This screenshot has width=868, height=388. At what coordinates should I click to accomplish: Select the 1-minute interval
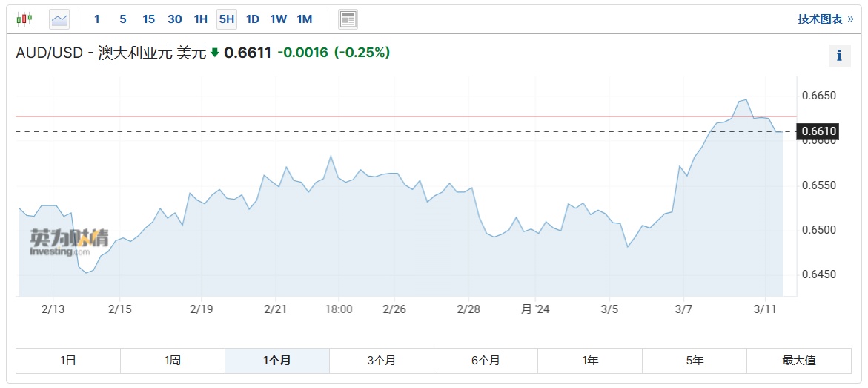[97, 19]
